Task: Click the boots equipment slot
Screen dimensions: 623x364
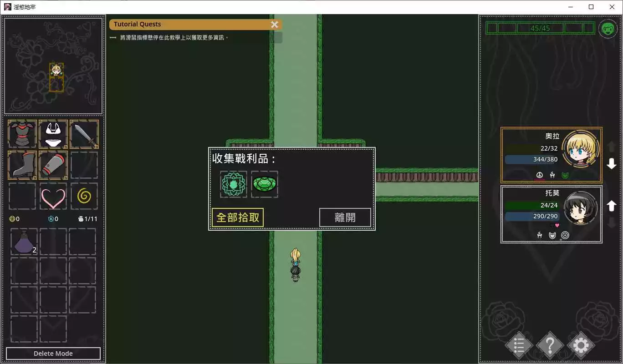Action: [x=22, y=165]
